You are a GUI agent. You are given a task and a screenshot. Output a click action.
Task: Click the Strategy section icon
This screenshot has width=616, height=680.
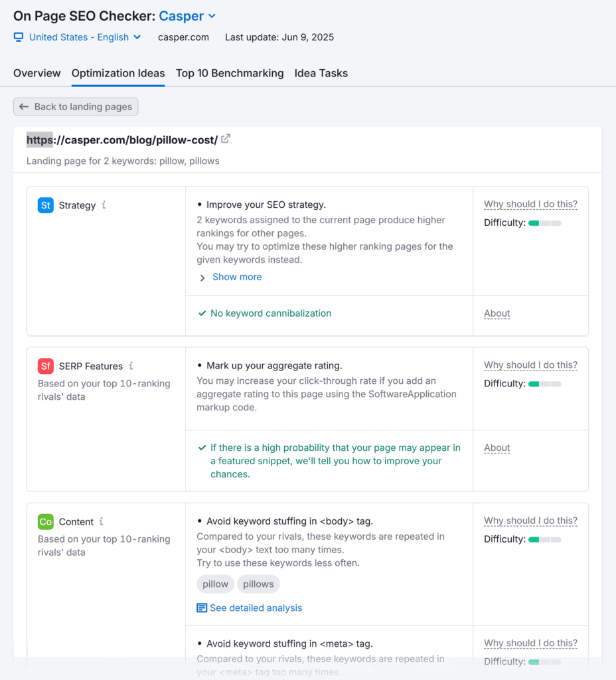(x=45, y=205)
